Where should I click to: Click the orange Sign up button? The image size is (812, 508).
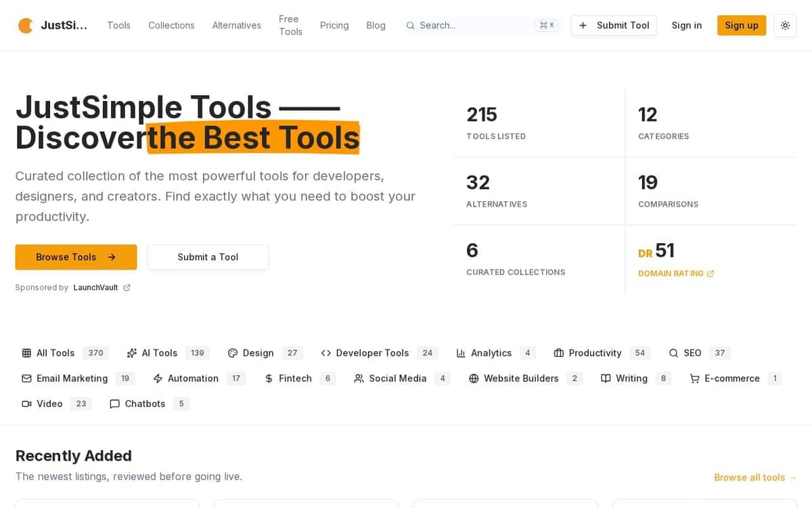[742, 25]
